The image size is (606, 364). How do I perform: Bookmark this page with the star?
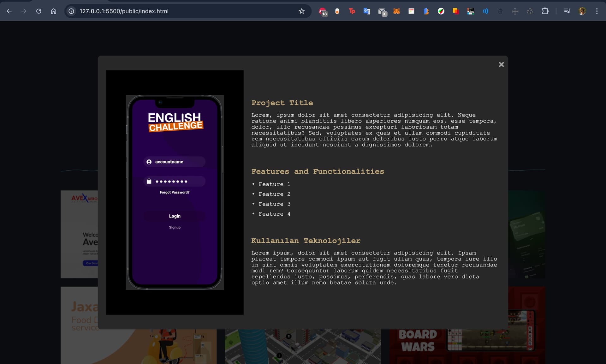tap(302, 11)
